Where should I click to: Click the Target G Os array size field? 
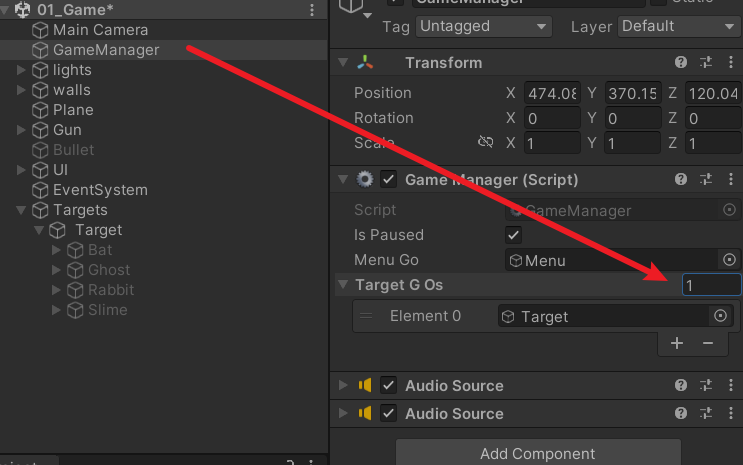tap(710, 285)
